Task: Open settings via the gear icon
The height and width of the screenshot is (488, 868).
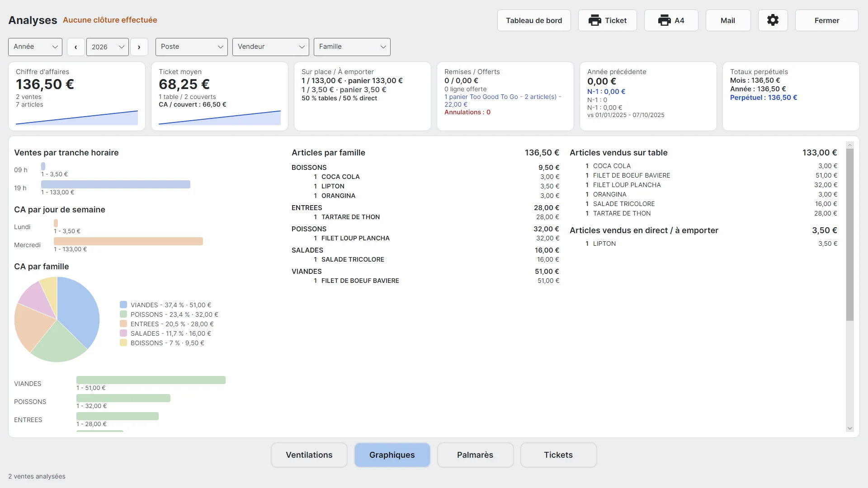Action: [x=773, y=20]
